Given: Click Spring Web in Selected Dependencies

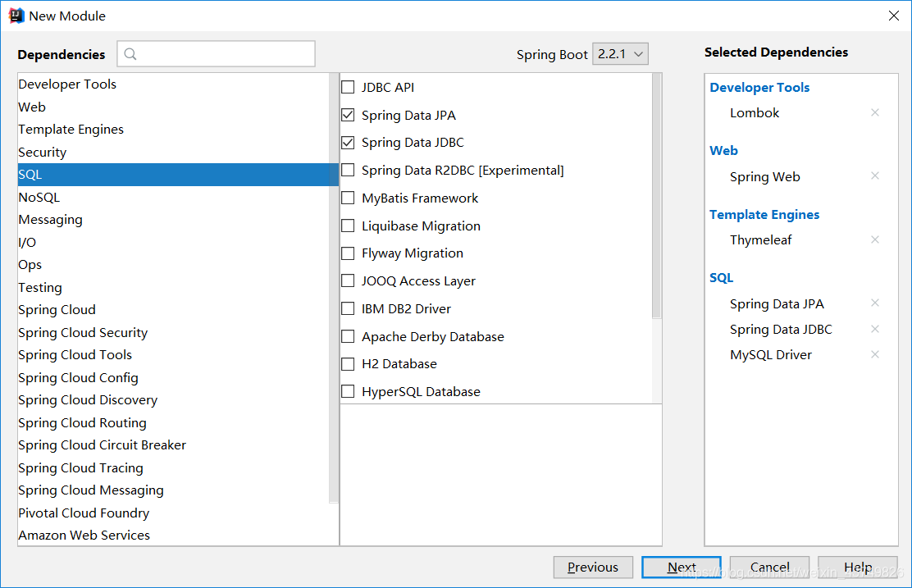Looking at the screenshot, I should [x=765, y=177].
